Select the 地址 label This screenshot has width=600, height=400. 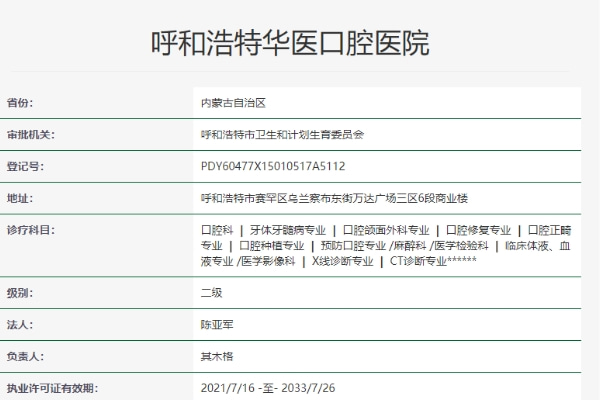20,198
